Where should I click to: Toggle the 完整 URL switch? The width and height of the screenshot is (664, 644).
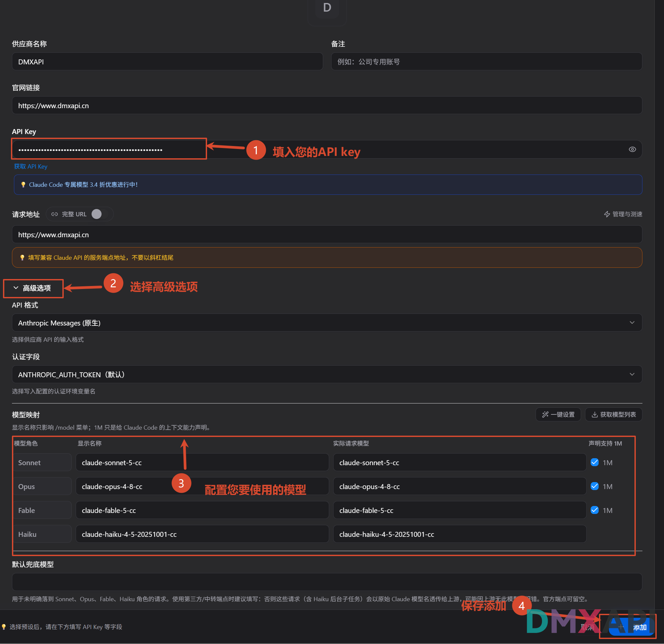[99, 214]
